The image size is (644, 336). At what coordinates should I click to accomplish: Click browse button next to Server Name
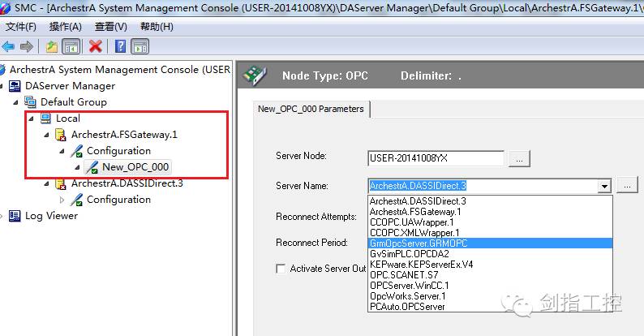click(x=627, y=186)
